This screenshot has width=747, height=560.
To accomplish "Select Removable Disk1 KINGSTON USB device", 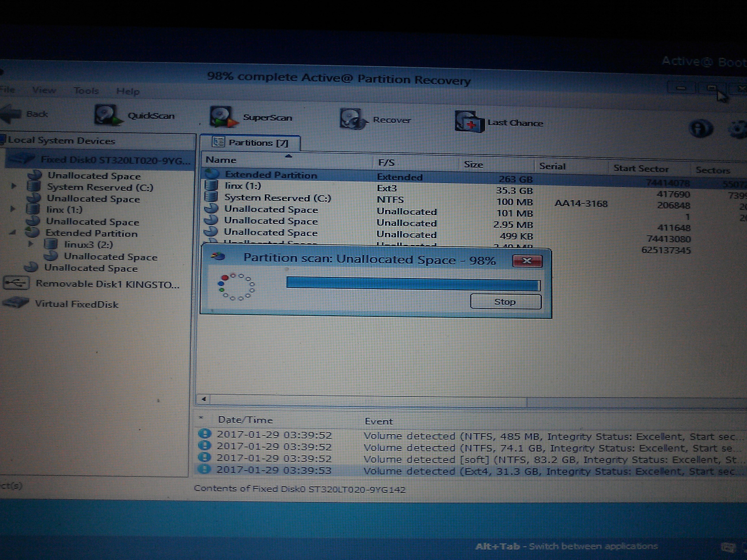I will pyautogui.click(x=107, y=284).
